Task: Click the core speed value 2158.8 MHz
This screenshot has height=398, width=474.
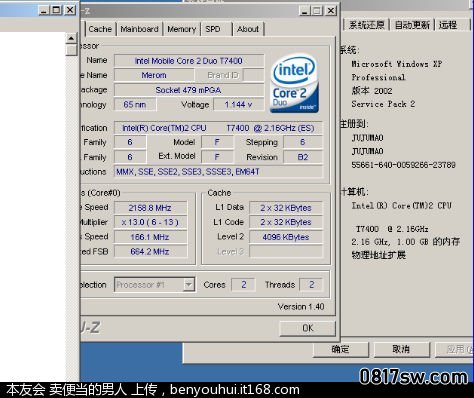Action: pos(150,208)
